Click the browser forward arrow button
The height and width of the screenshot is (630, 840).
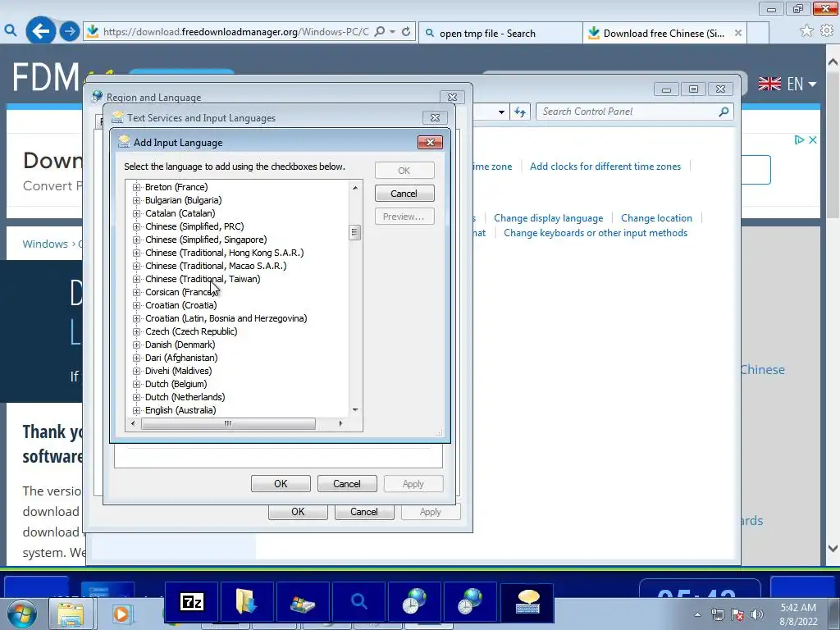[69, 32]
